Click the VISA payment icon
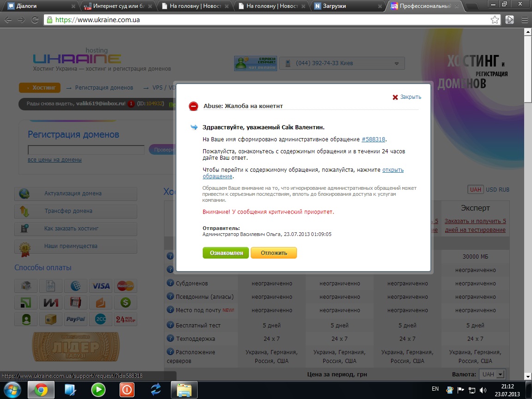The width and height of the screenshot is (532, 399). click(101, 286)
